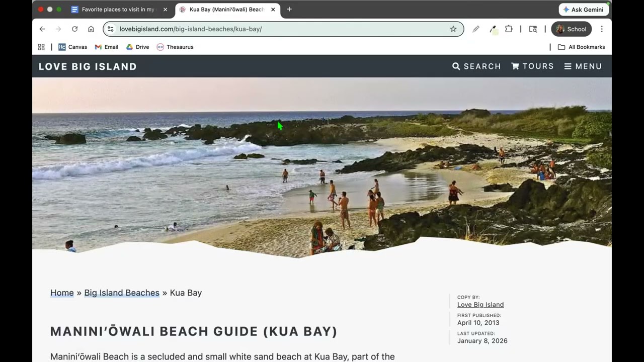The image size is (644, 362).
Task: Click the highlighter extension icon
Action: [x=493, y=29]
